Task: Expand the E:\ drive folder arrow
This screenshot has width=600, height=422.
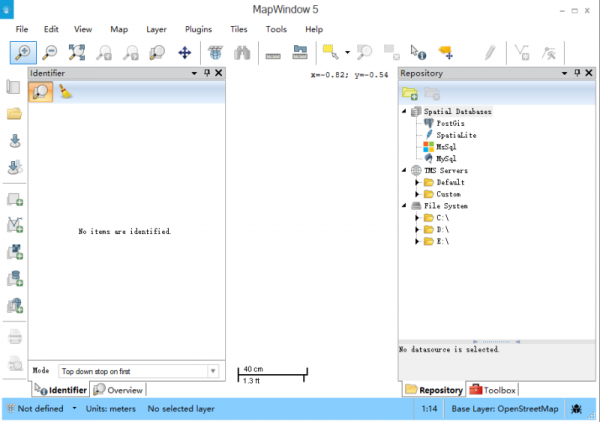Action: pos(417,241)
